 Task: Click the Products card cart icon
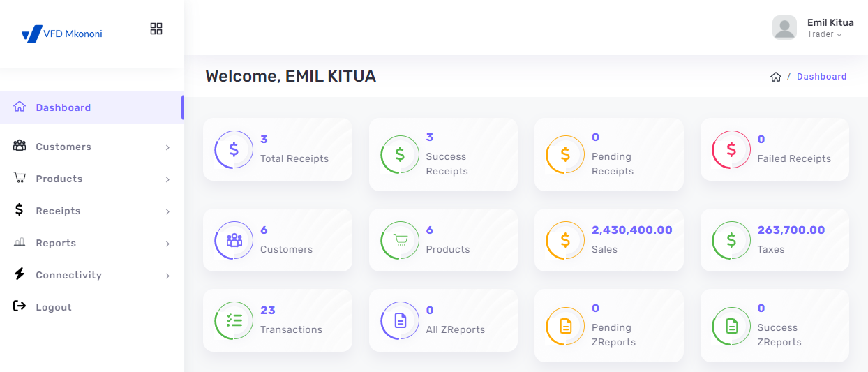[400, 240]
